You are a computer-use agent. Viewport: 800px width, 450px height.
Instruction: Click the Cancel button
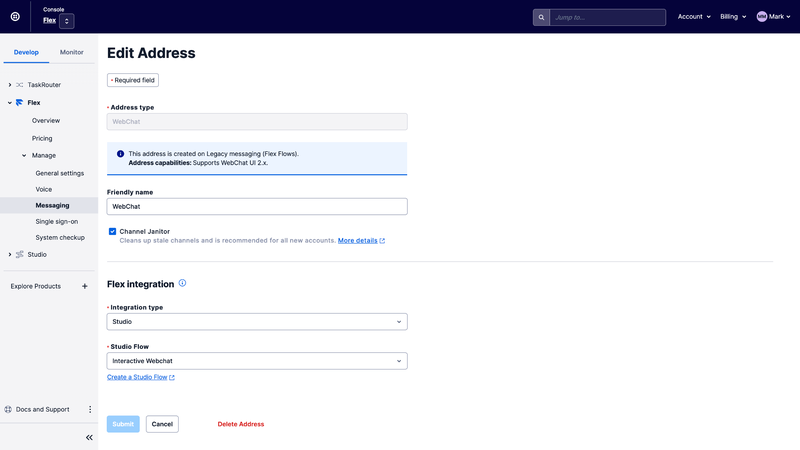pyautogui.click(x=162, y=424)
